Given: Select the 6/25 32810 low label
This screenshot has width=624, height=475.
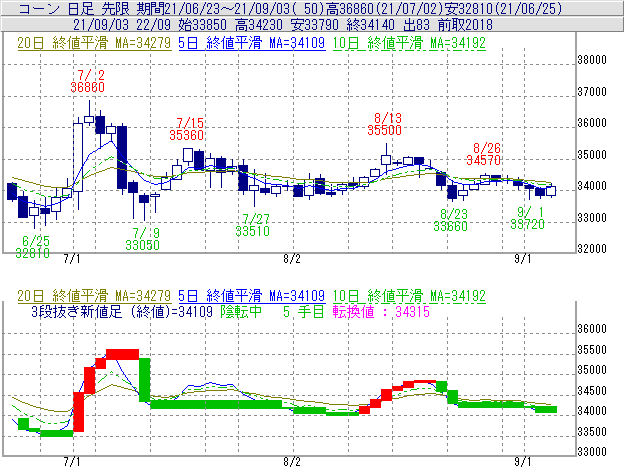Looking at the screenshot, I should 33,247.
